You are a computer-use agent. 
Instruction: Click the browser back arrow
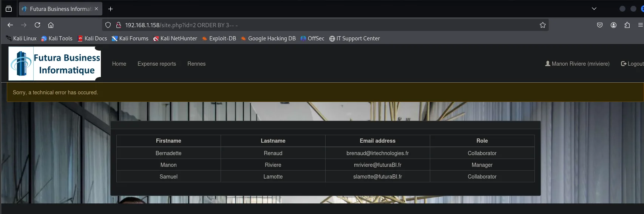[x=10, y=25]
